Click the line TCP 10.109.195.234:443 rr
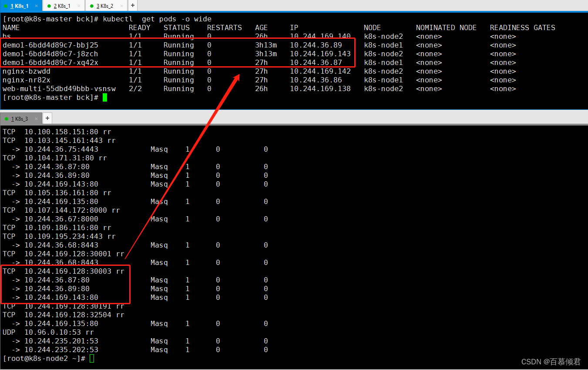Image resolution: width=588 pixels, height=370 pixels. click(59, 236)
